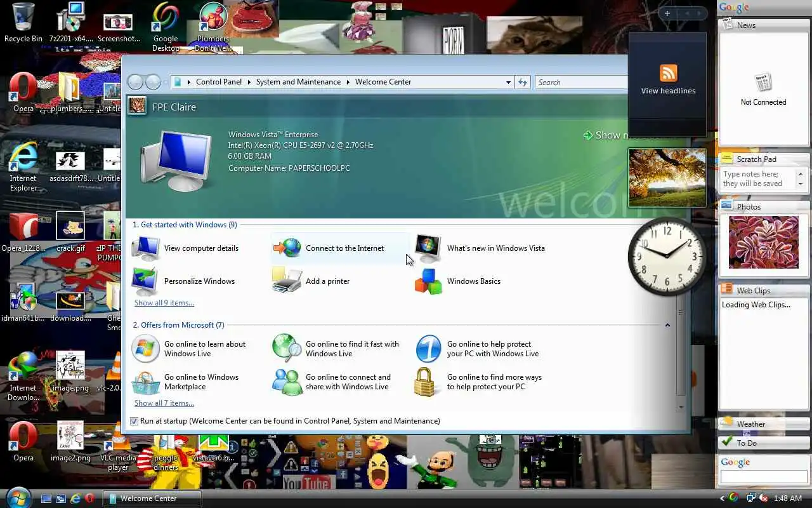Open Weather gadget header in sidebar
812x508 pixels.
click(x=764, y=424)
